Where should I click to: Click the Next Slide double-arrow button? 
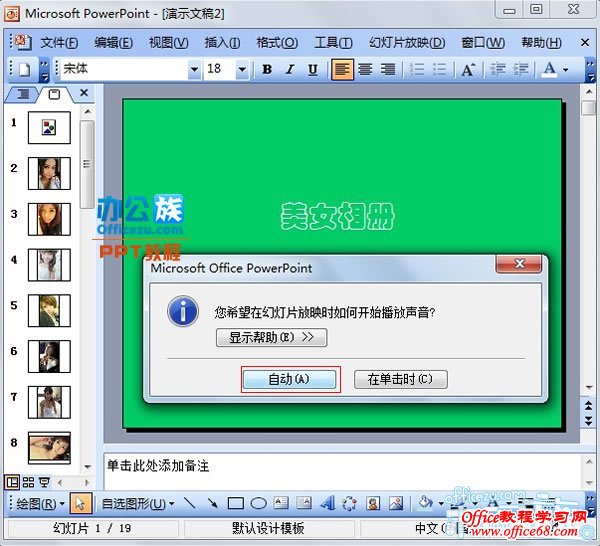tap(589, 421)
